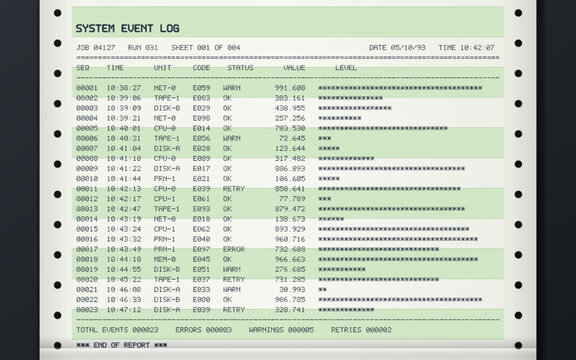Select the 'RUN 031' header text

143,47
